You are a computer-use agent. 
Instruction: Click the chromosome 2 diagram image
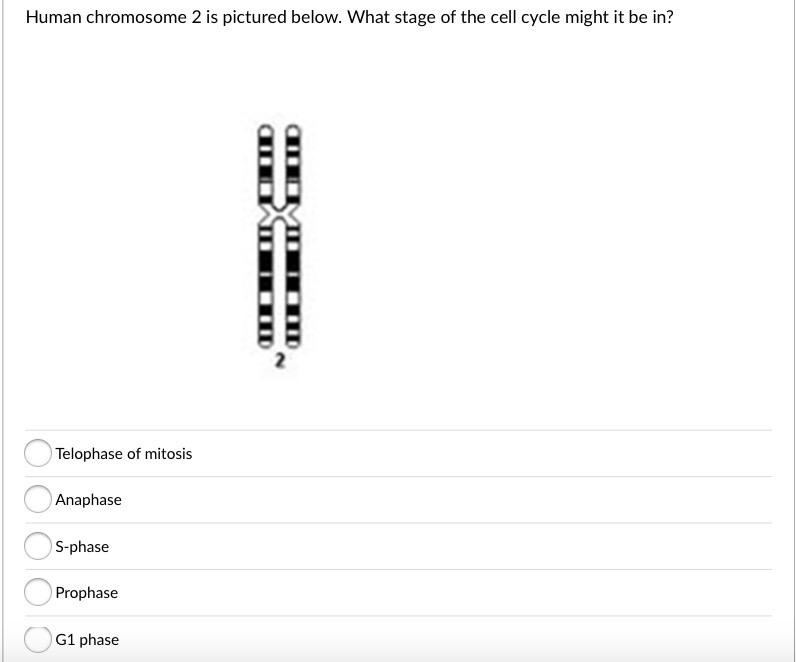tap(280, 238)
